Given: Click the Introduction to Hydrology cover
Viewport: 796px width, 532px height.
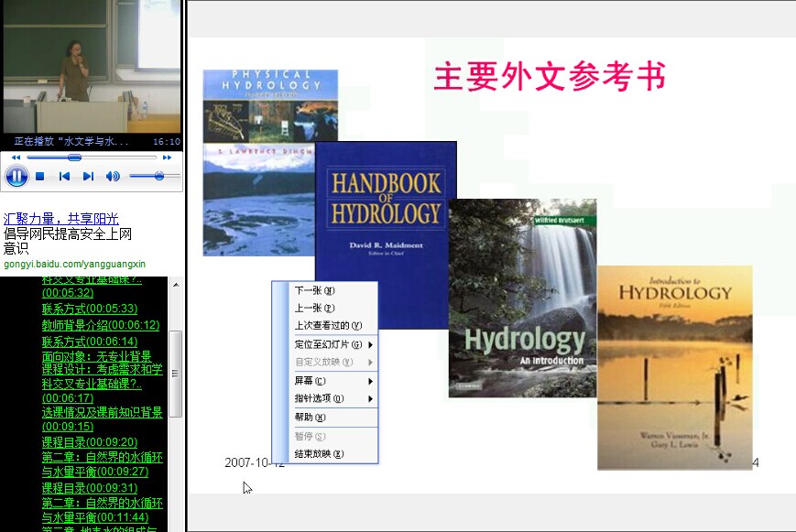Looking at the screenshot, I should (x=675, y=367).
